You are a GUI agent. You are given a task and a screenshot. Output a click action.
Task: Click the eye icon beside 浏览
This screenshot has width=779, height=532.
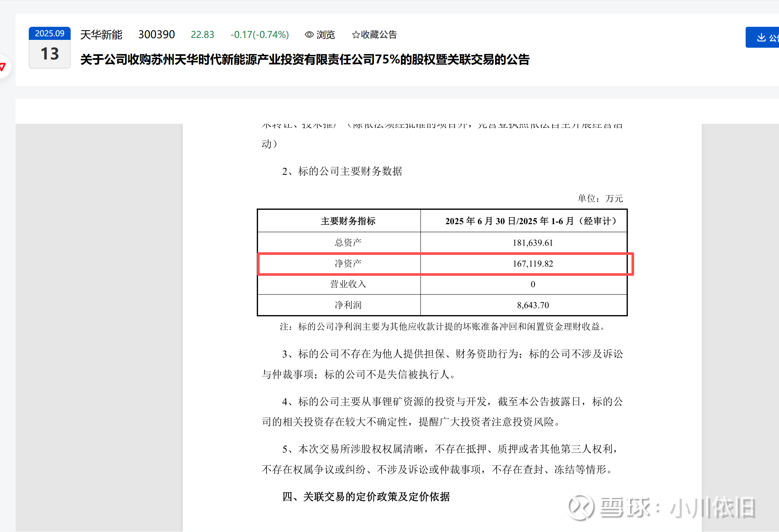coord(309,35)
